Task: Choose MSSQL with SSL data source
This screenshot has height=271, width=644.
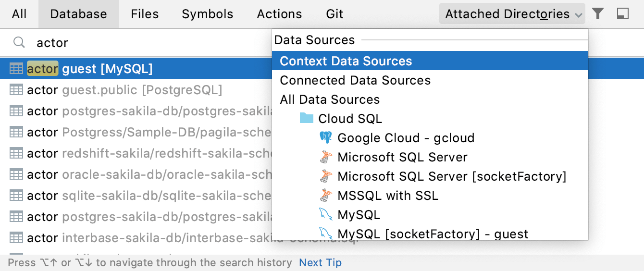Action: pyautogui.click(x=430, y=196)
